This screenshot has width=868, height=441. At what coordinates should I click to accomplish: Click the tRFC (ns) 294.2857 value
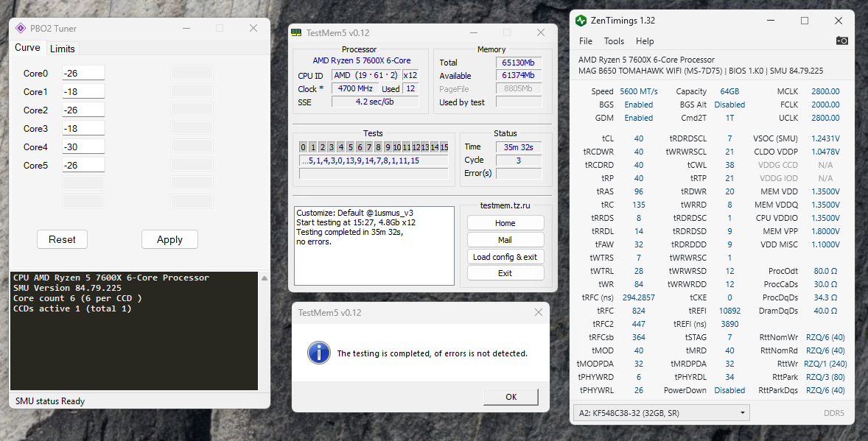(639, 297)
